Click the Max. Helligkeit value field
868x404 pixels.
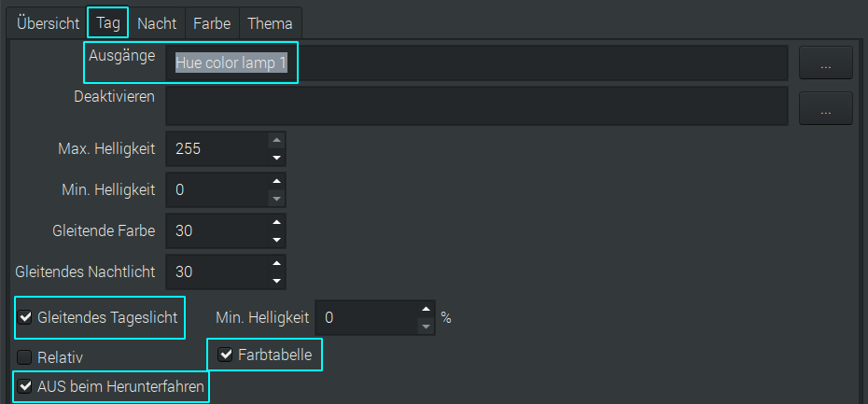pos(217,148)
